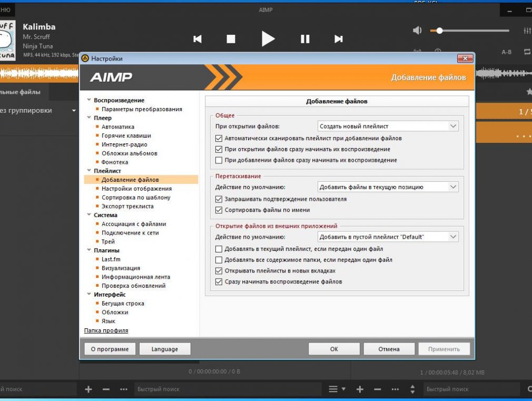
Task: Open 'Горячие клавиши' settings page
Action: click(x=126, y=135)
